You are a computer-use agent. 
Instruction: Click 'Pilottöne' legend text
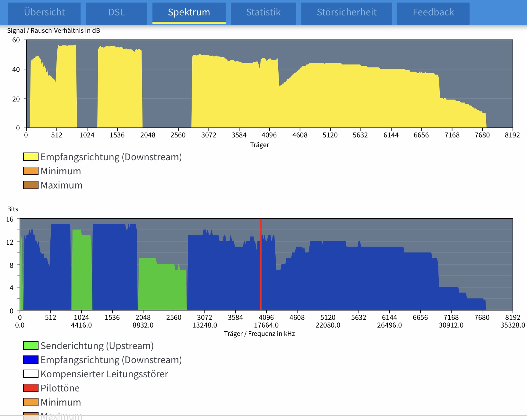(x=60, y=388)
